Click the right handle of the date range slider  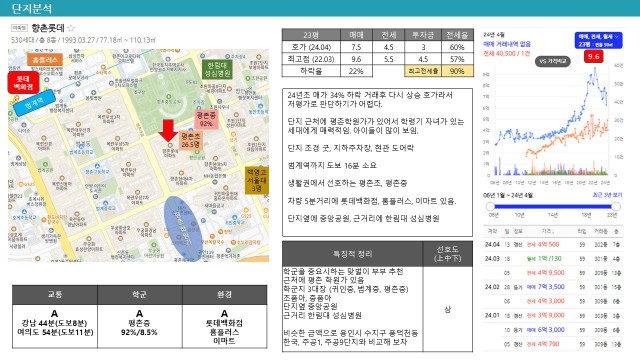pos(616,207)
